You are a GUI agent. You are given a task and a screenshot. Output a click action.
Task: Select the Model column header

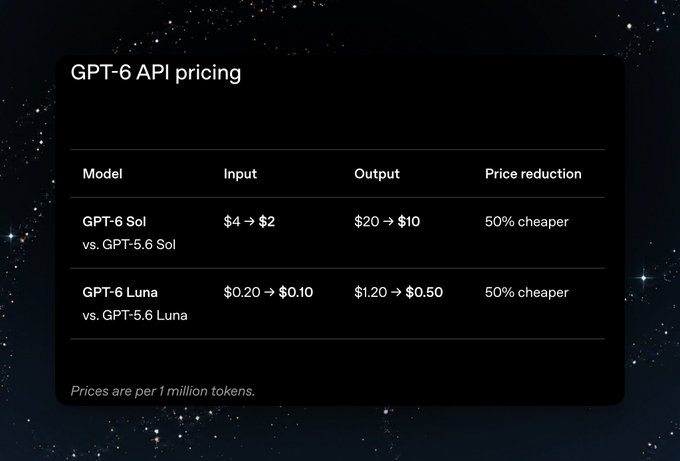102,174
